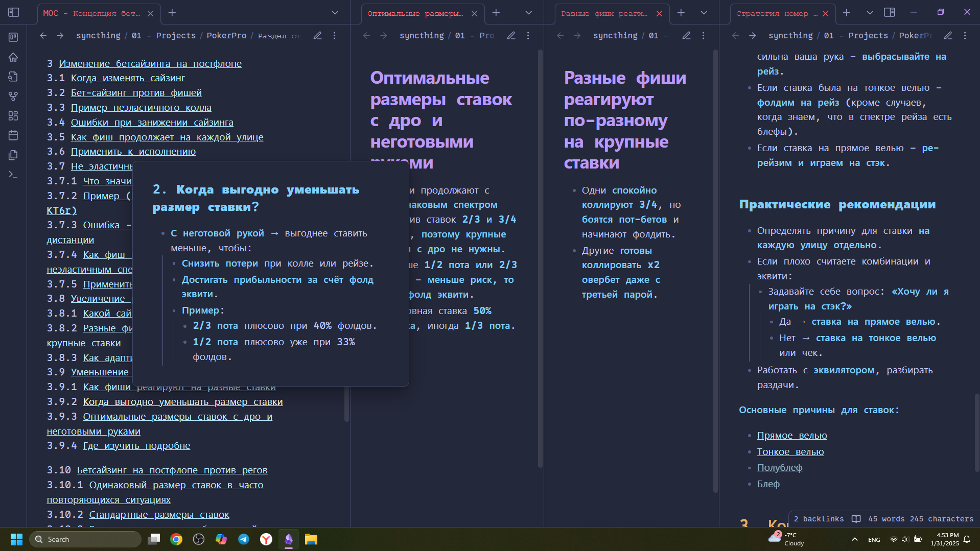Open link Где изучить подробне
The height and width of the screenshot is (551, 980).
tap(136, 446)
